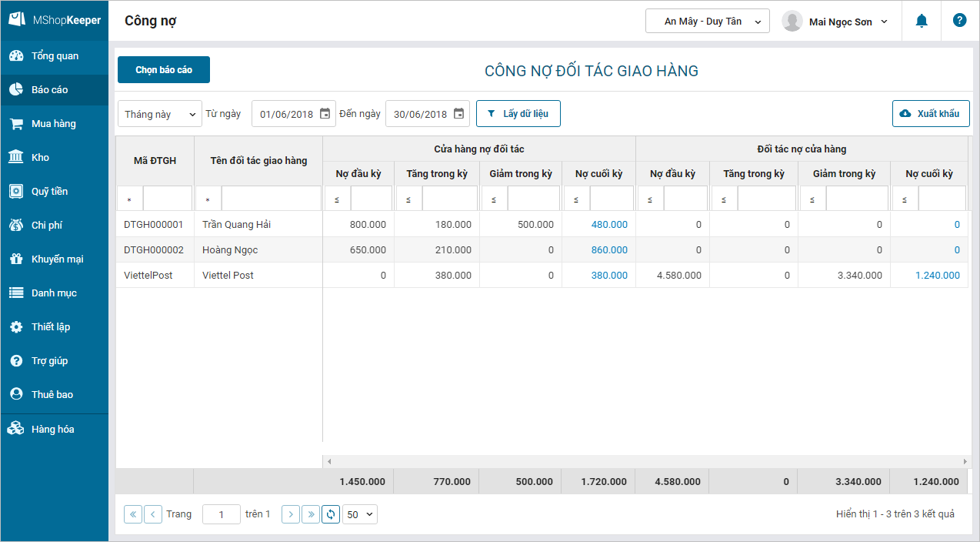Select Kho in the sidebar
This screenshot has height=542, width=980.
pyautogui.click(x=55, y=158)
